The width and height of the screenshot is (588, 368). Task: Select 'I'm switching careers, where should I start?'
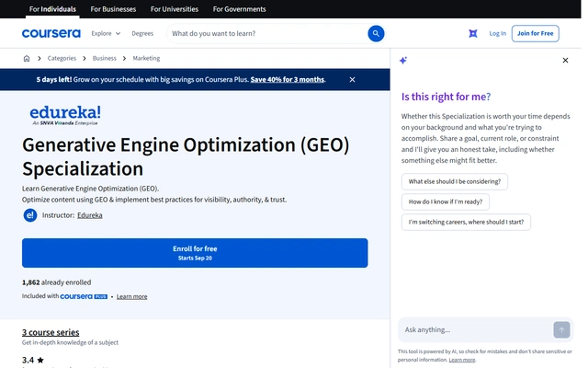[466, 222]
